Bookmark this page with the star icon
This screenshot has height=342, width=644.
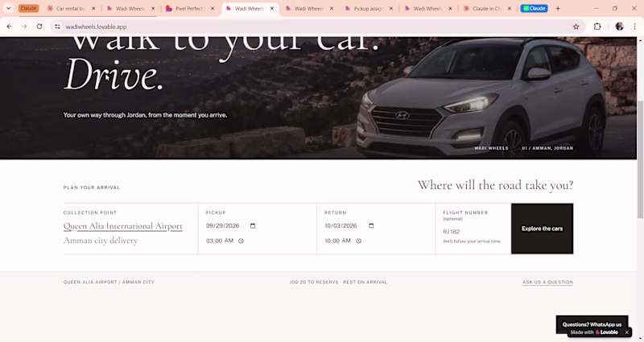point(576,27)
